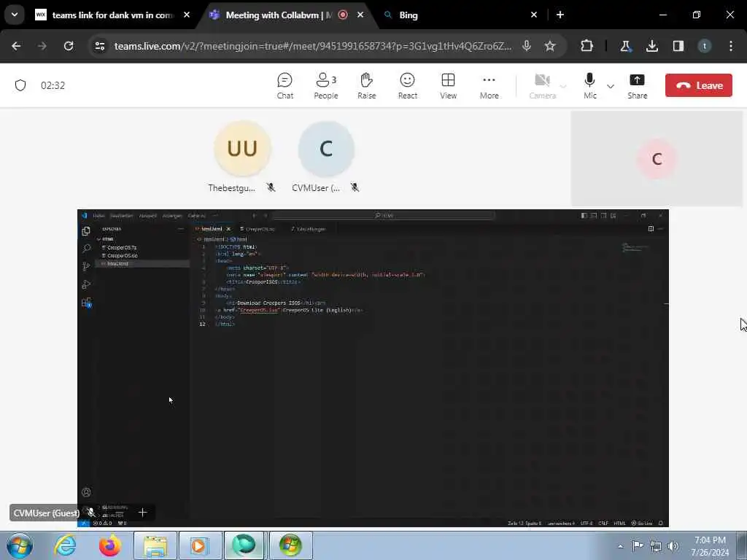Image resolution: width=747 pixels, height=560 pixels.
Task: Close the Bing tab
Action: coord(534,15)
